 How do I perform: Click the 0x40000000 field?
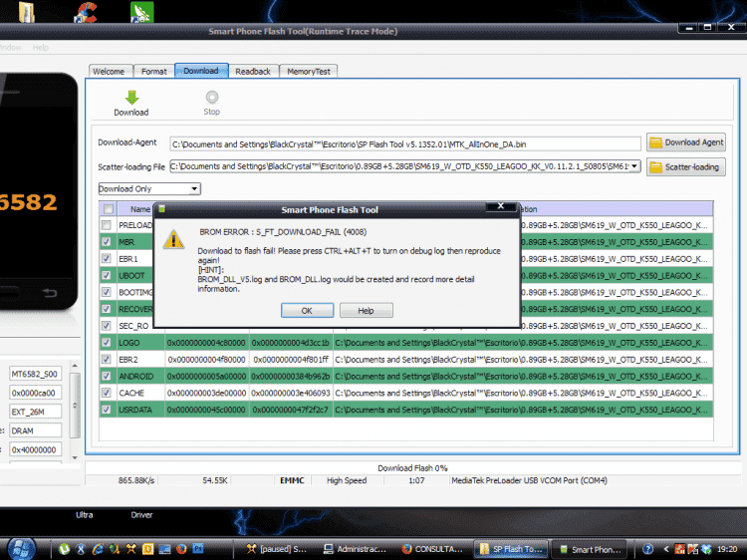(x=35, y=450)
